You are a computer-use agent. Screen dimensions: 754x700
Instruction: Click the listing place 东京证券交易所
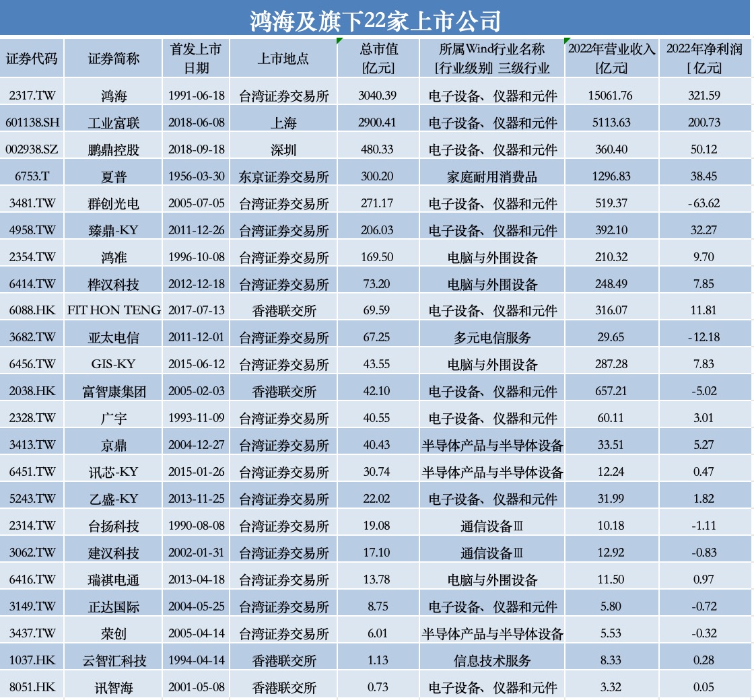(283, 177)
